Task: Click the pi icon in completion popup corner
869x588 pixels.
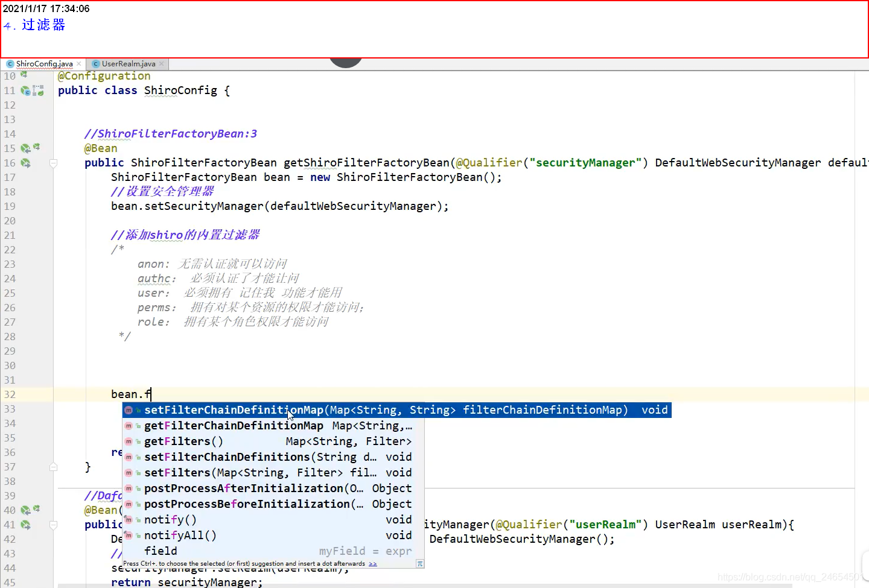Action: (419, 564)
